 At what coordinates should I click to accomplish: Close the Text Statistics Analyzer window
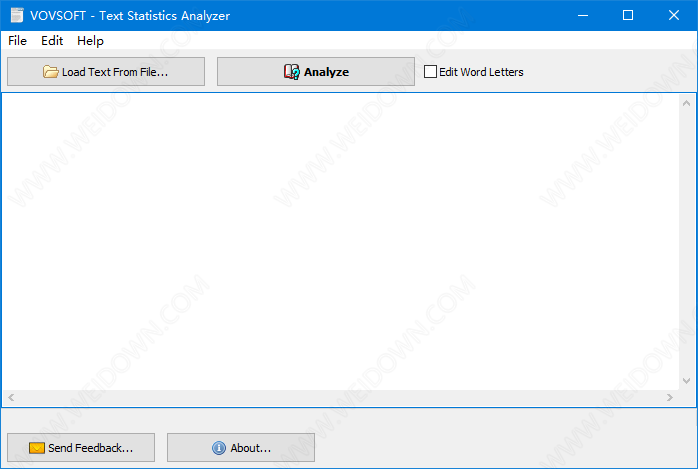pos(674,16)
